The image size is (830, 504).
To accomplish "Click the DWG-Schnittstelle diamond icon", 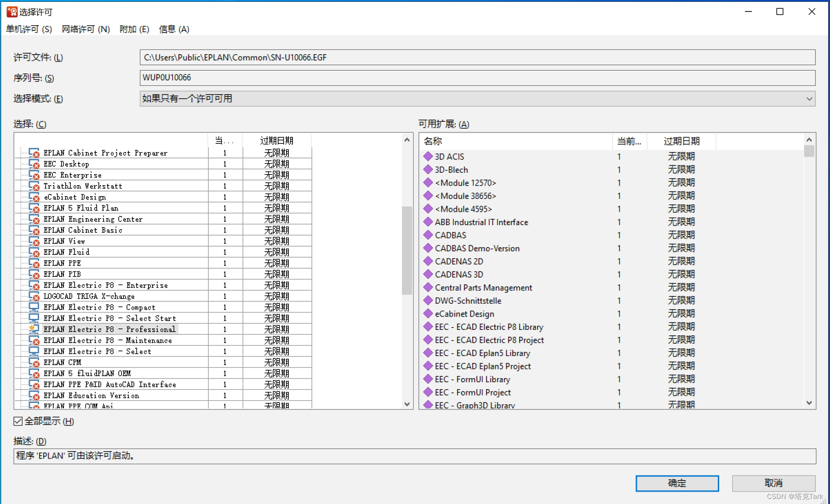I will 428,300.
